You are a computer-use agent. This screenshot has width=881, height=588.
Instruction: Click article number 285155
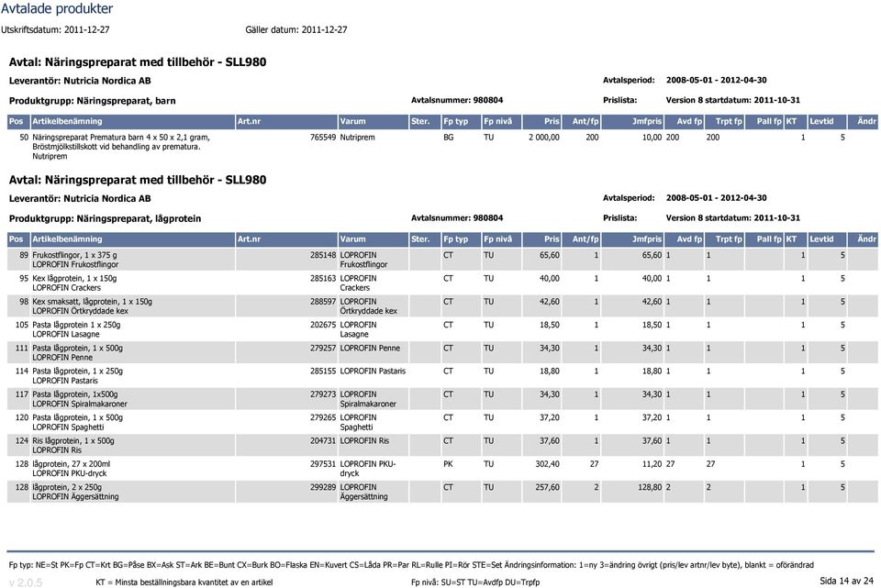point(323,372)
